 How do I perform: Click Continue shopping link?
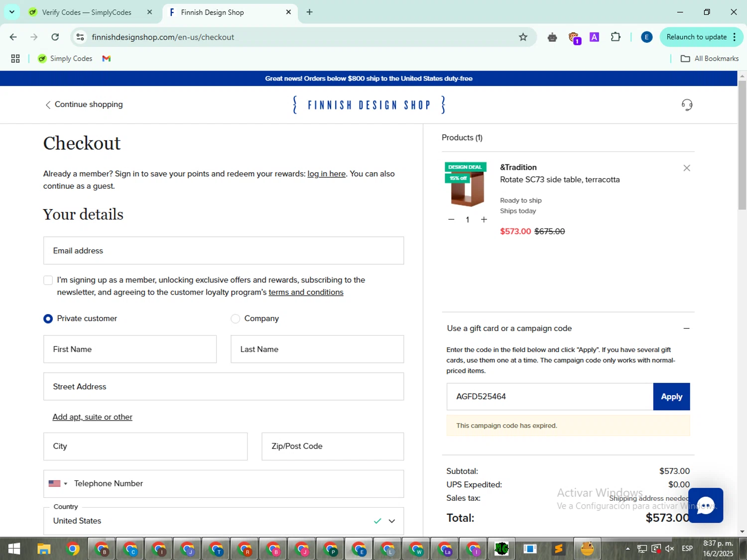click(84, 105)
